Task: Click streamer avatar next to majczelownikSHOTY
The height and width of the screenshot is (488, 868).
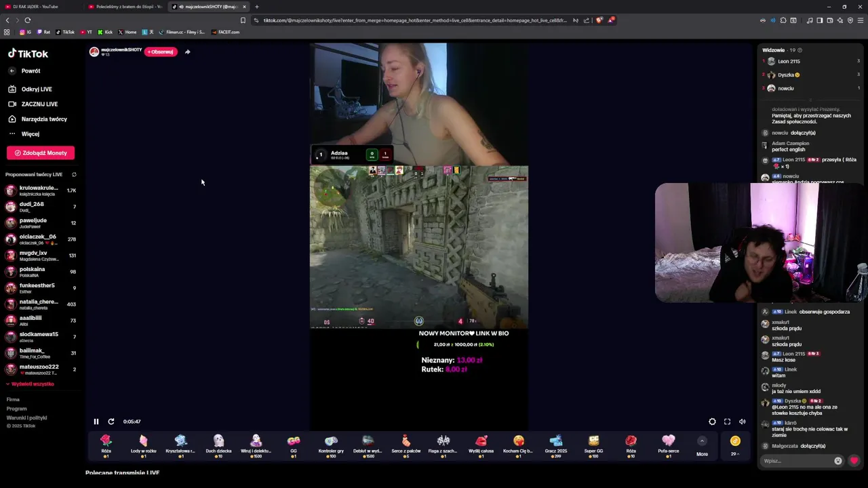Action: click(94, 52)
